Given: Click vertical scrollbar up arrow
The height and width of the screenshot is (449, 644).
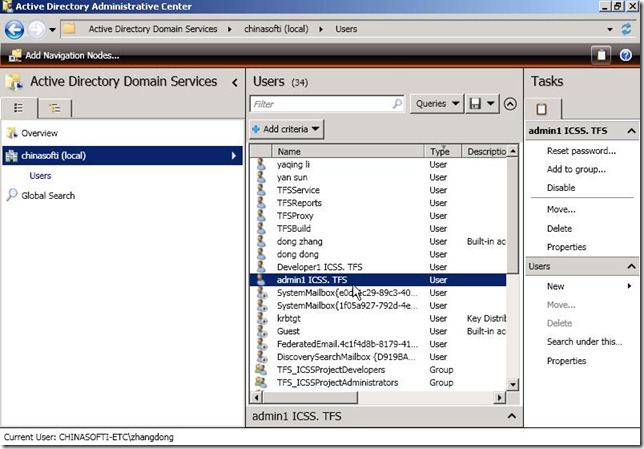Looking at the screenshot, I should [x=513, y=151].
